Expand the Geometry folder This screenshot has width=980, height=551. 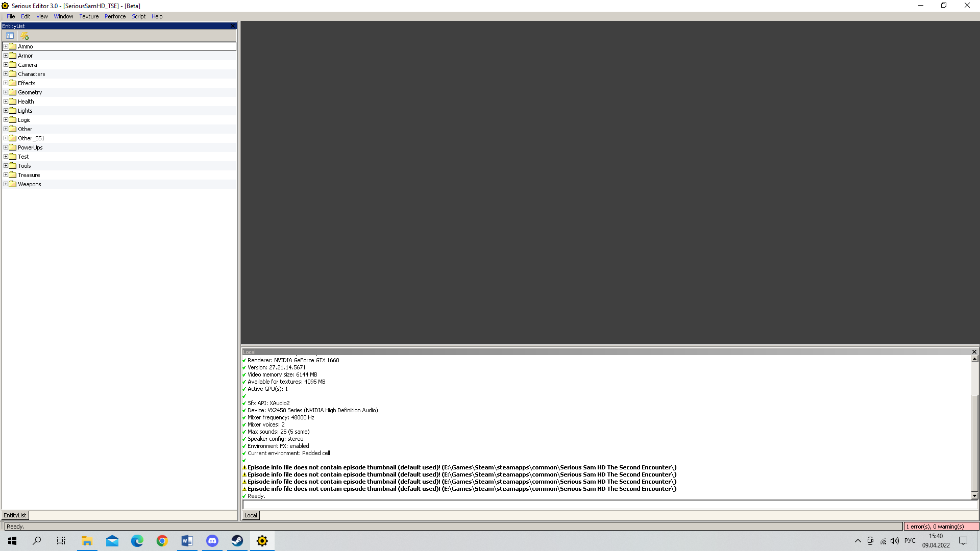(x=6, y=92)
